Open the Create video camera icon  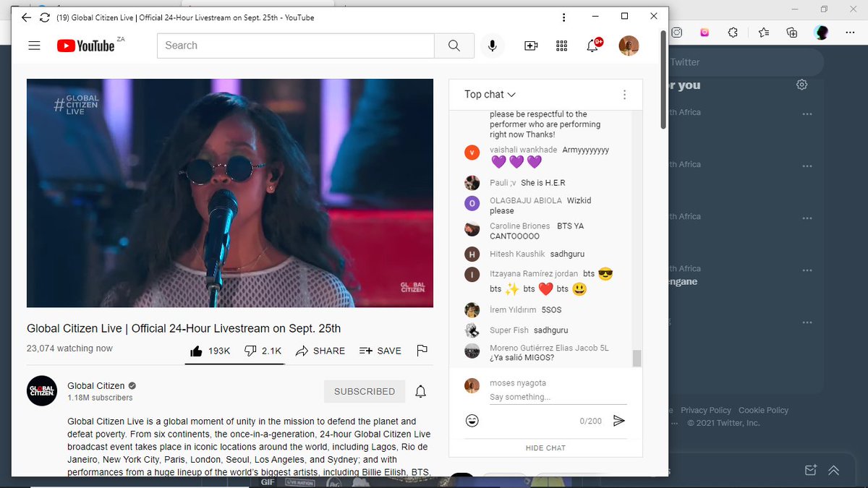[531, 46]
